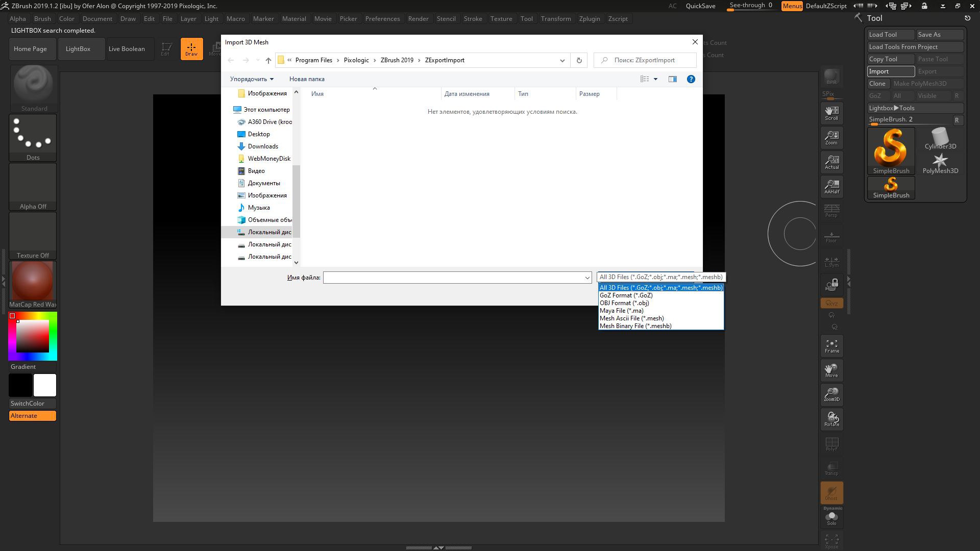980x551 pixels.
Task: Select the PolyMesh3D star tool
Action: (x=940, y=163)
